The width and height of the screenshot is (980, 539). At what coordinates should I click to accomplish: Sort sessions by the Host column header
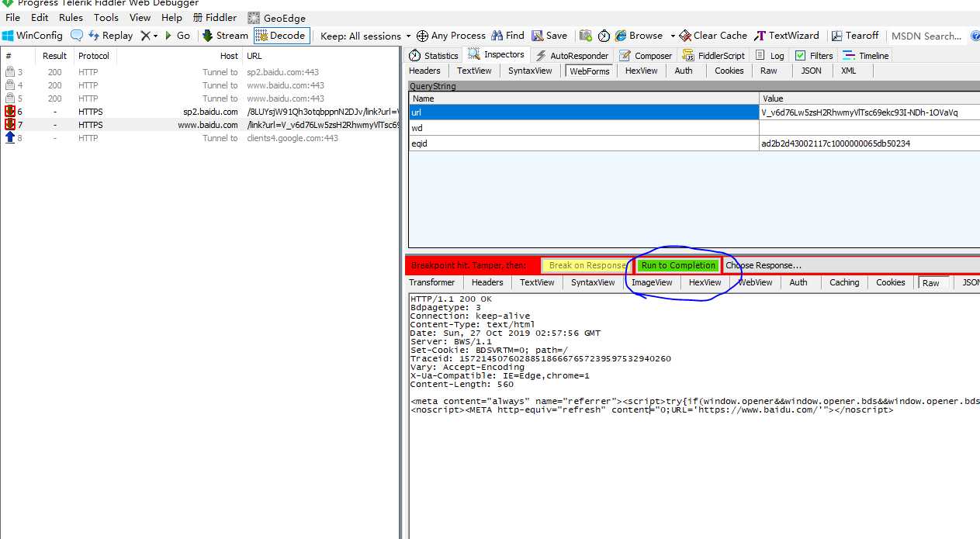click(178, 56)
